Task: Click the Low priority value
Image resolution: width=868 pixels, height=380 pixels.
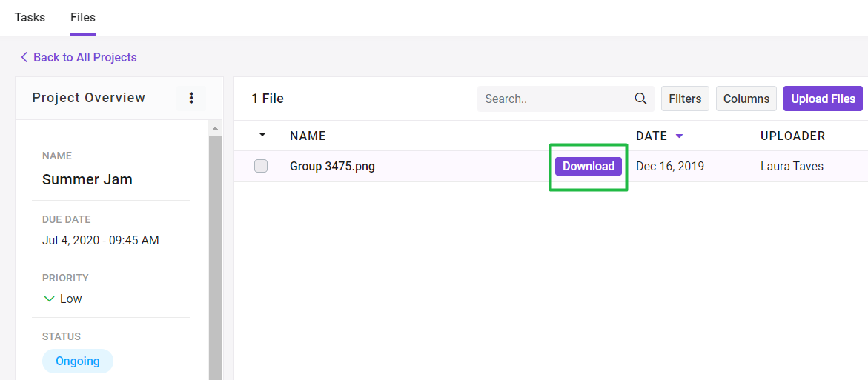Action: pos(71,299)
